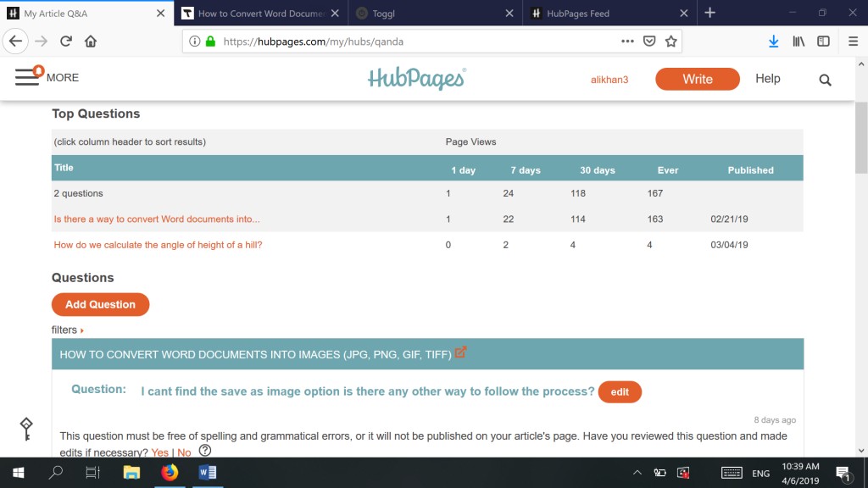This screenshot has height=488, width=868.
Task: Answer Yes to question reviewed prompt
Action: 159,452
